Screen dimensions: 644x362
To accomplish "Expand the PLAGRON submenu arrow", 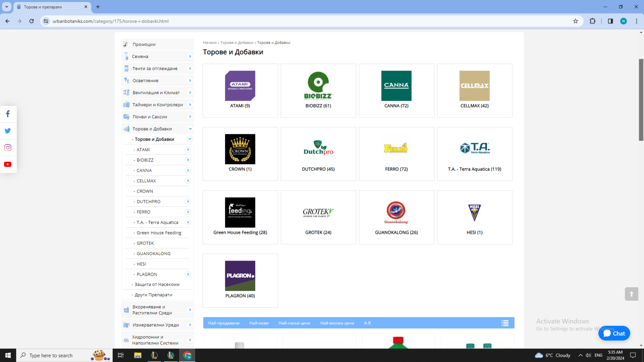I will point(188,274).
